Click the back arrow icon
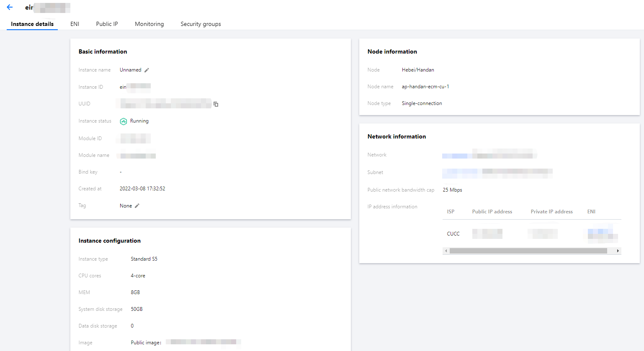This screenshot has width=644, height=351. (x=10, y=7)
